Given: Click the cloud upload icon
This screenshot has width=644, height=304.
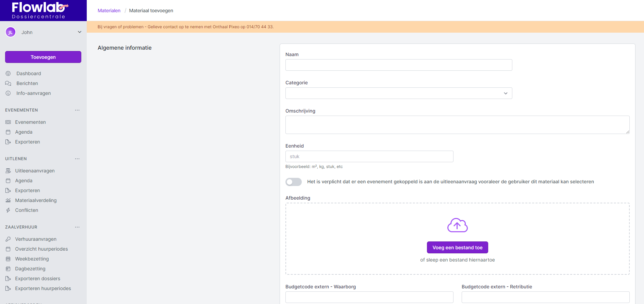Looking at the screenshot, I should (457, 225).
